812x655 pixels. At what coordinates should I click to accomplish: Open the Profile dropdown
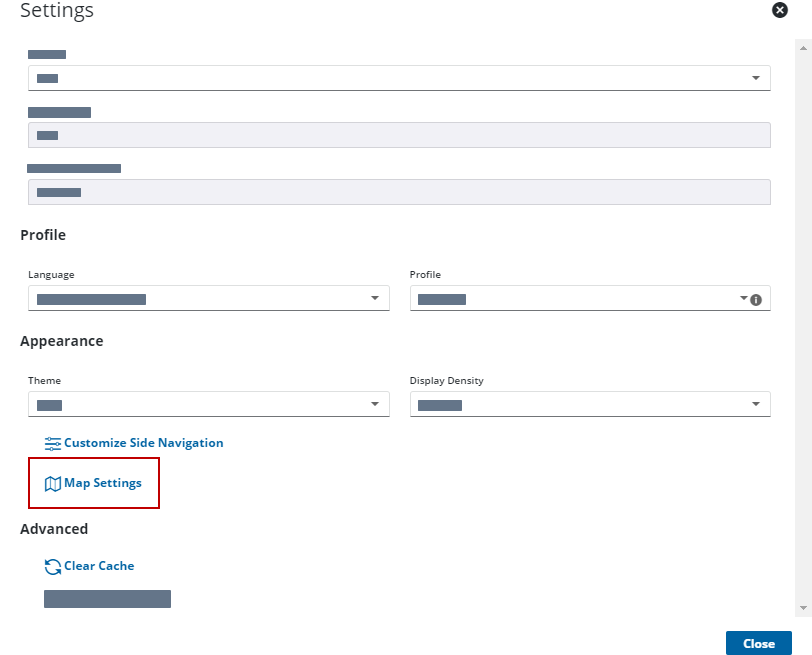[580, 298]
